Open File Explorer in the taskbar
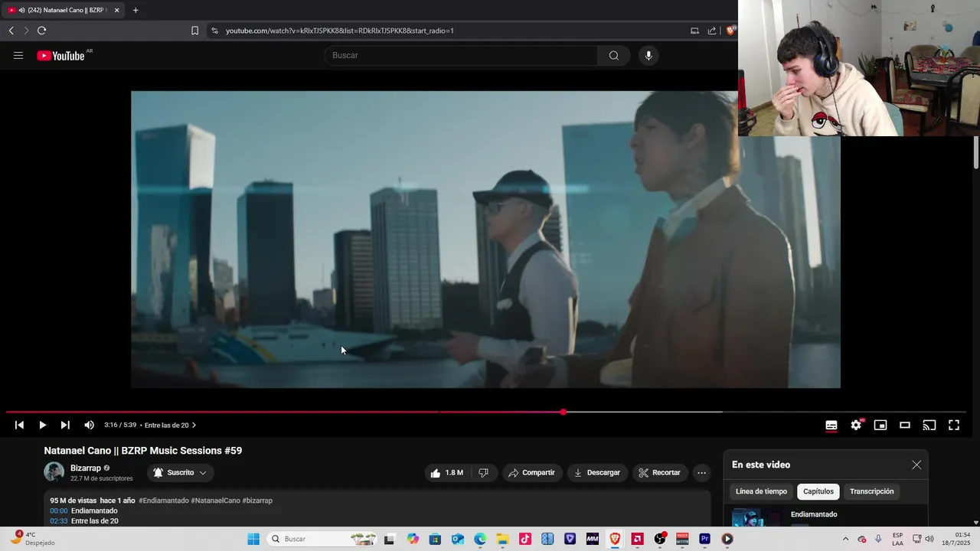Image resolution: width=980 pixels, height=551 pixels. tap(502, 539)
